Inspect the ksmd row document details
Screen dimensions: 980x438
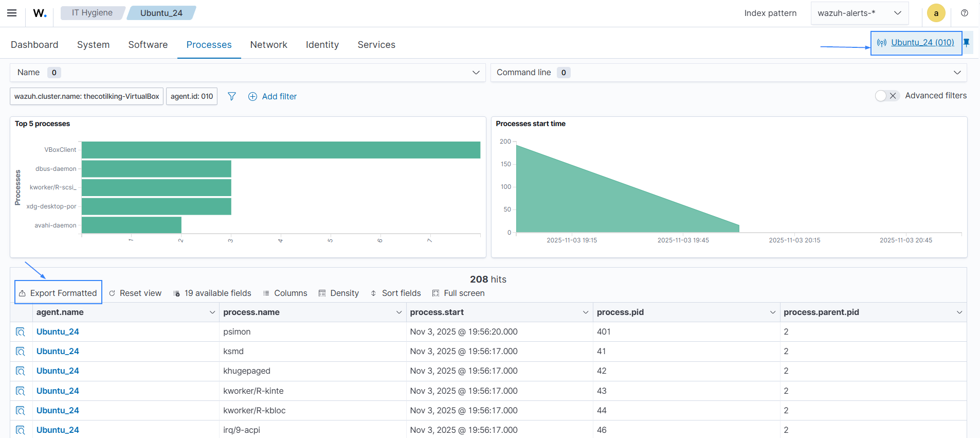[x=21, y=352]
